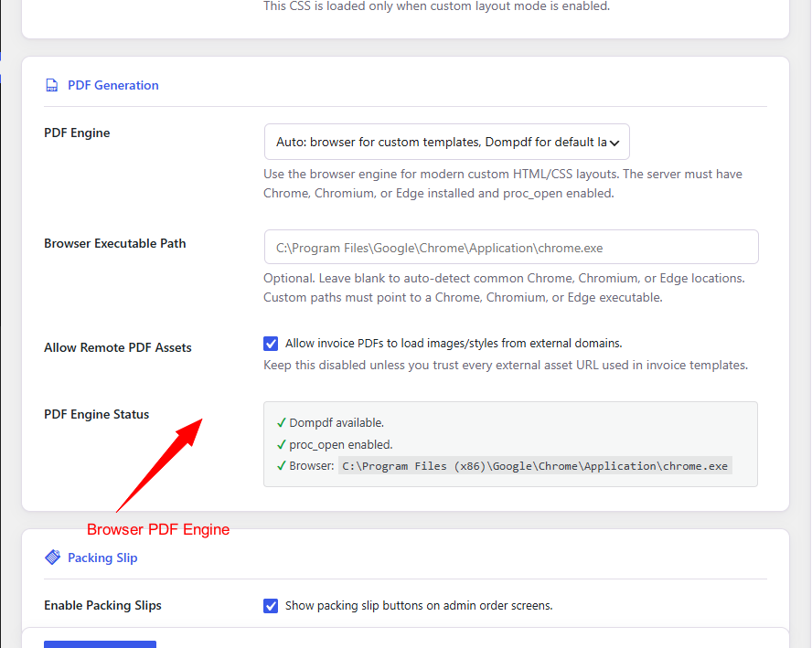Click the PDF Generation section heading
This screenshot has height=648, width=812.
click(x=112, y=85)
